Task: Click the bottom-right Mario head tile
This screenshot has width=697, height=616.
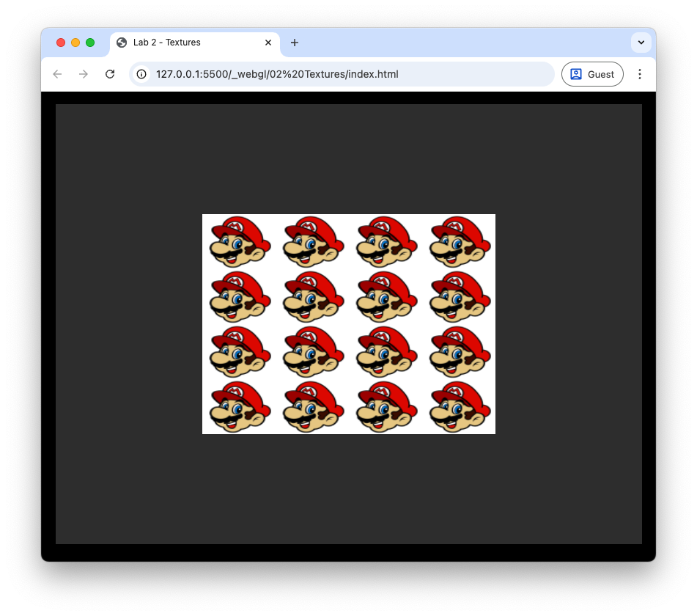Action: tap(460, 406)
